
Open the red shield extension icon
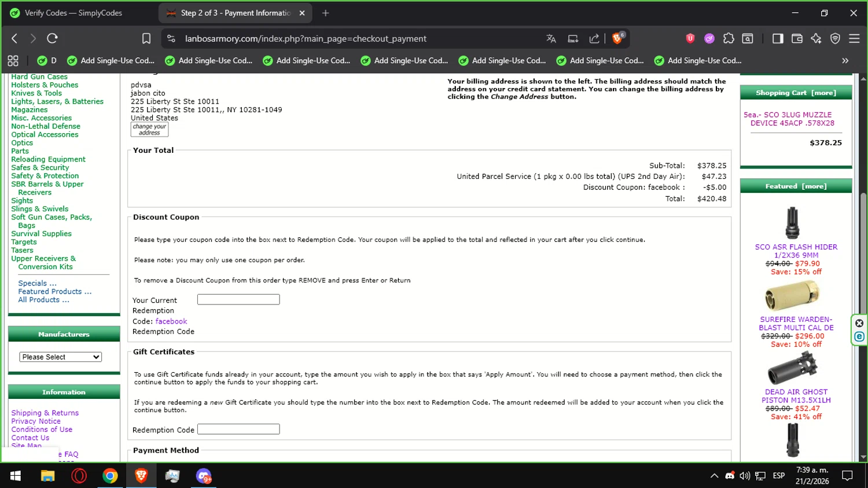pyautogui.click(x=690, y=38)
